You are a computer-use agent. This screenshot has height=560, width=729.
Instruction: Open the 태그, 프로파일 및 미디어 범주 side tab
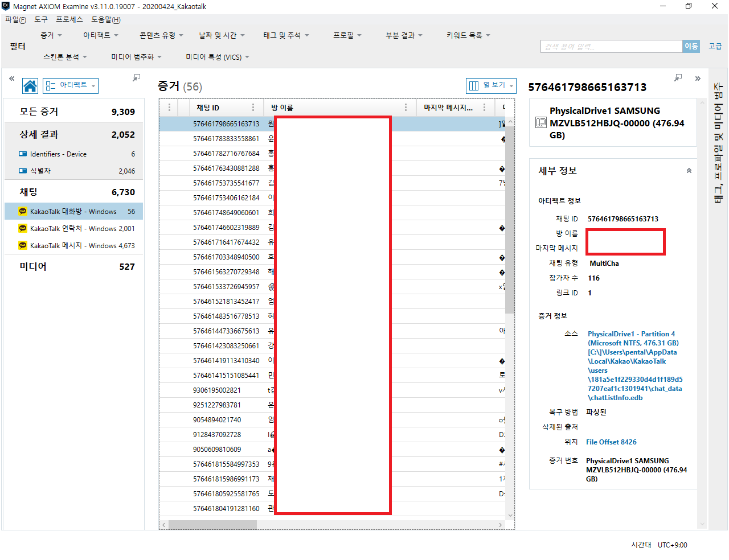tap(718, 143)
